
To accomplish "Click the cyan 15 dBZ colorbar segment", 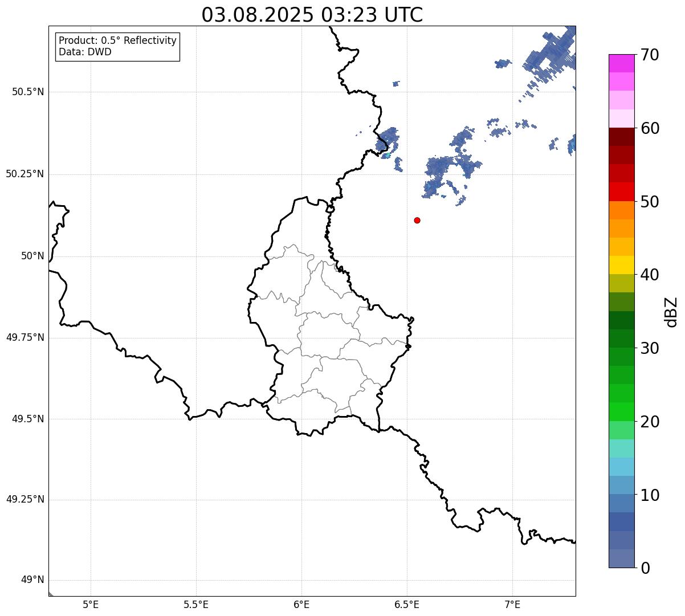I will click(621, 448).
